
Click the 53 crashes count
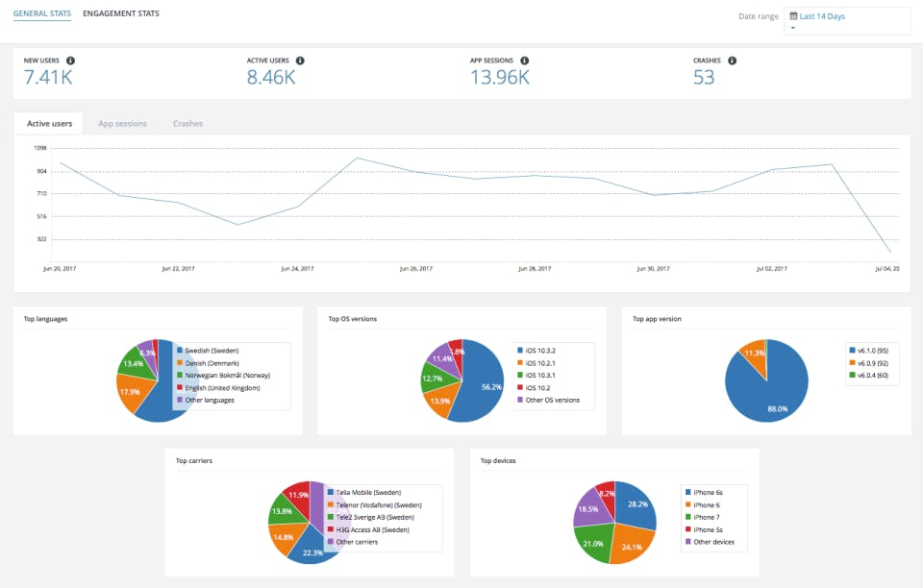click(704, 77)
